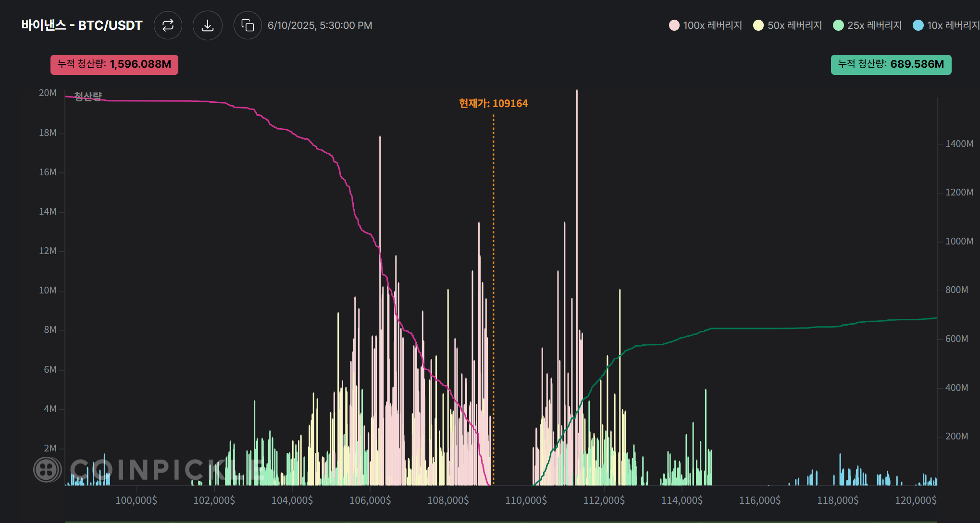
Task: Click the 800M right axis label
Action: [957, 290]
